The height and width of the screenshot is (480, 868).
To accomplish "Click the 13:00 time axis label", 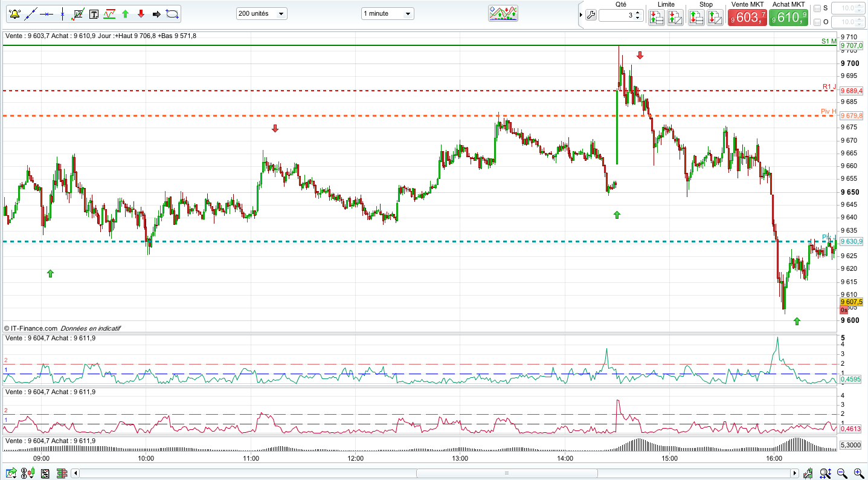I will (460, 458).
